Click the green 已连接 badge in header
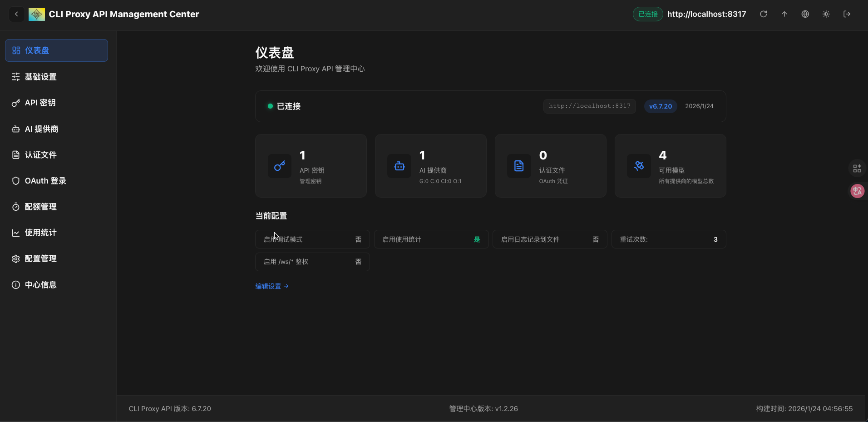The height and width of the screenshot is (422, 868). (648, 14)
